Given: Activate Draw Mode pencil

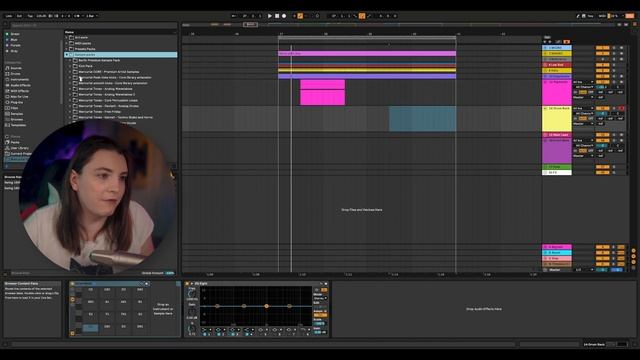Looking at the screenshot, I should point(578,16).
